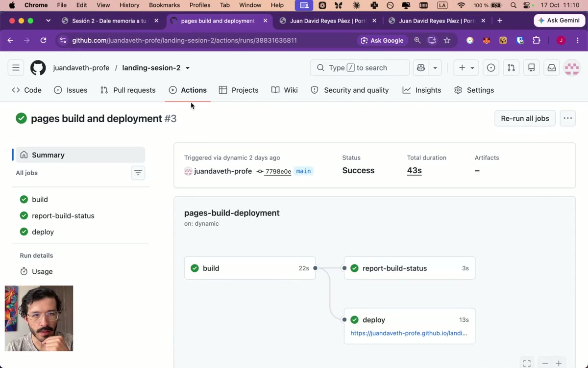Click the juandaveth-profe owner link
This screenshot has width=588, height=368.
pyautogui.click(x=81, y=68)
